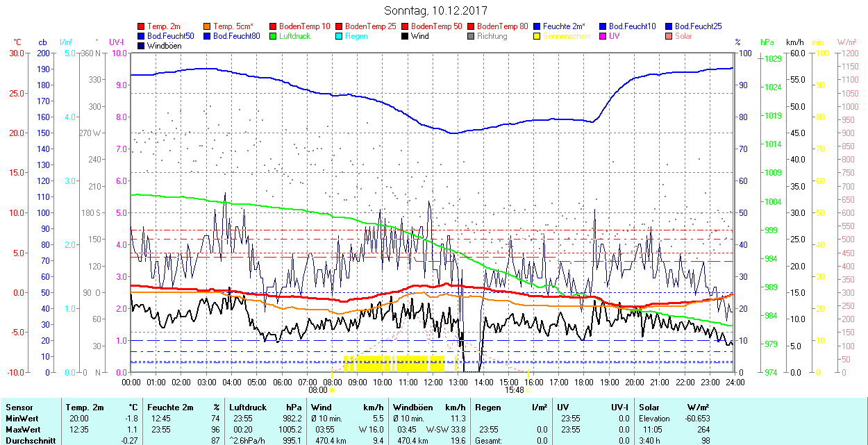Click the red Temp. 2m legend swatch
868x445 pixels.
[142, 26]
